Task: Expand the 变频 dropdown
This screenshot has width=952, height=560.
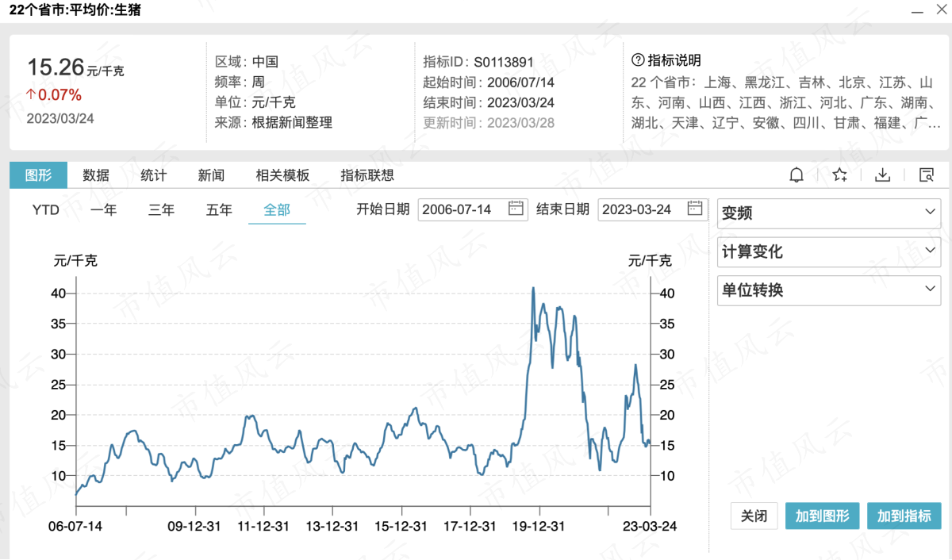Action: pos(829,213)
